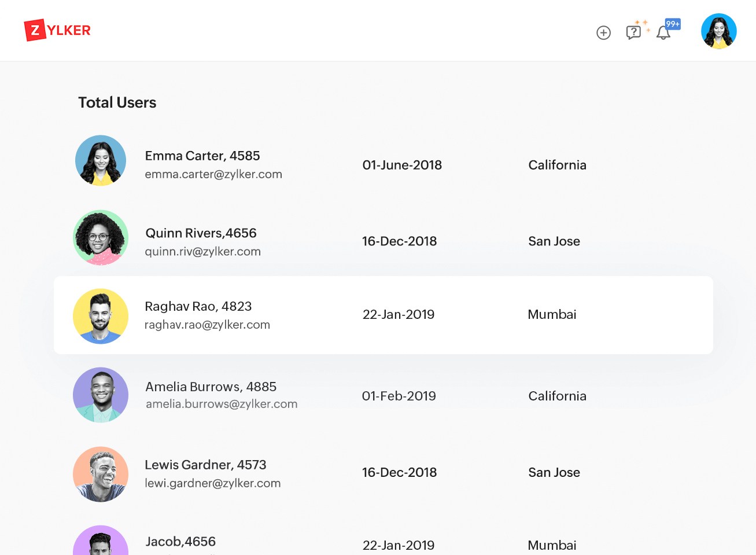Open quinn.riv@zylker.com email link

tap(202, 252)
